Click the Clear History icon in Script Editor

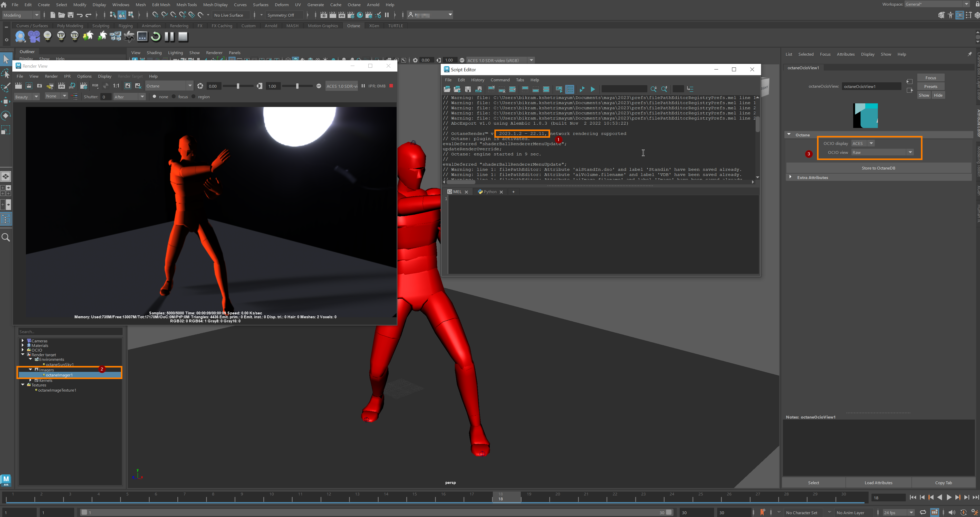click(x=491, y=89)
